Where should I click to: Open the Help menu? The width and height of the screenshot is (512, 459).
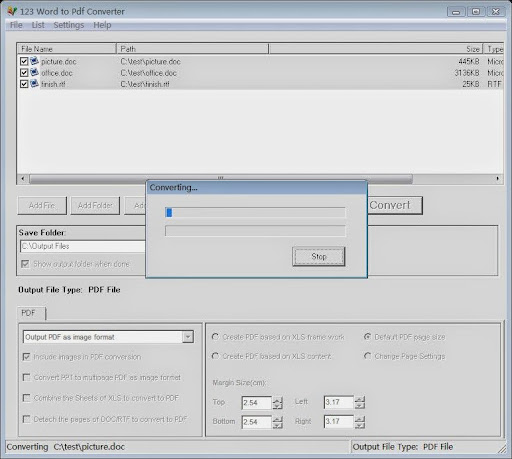(x=102, y=25)
